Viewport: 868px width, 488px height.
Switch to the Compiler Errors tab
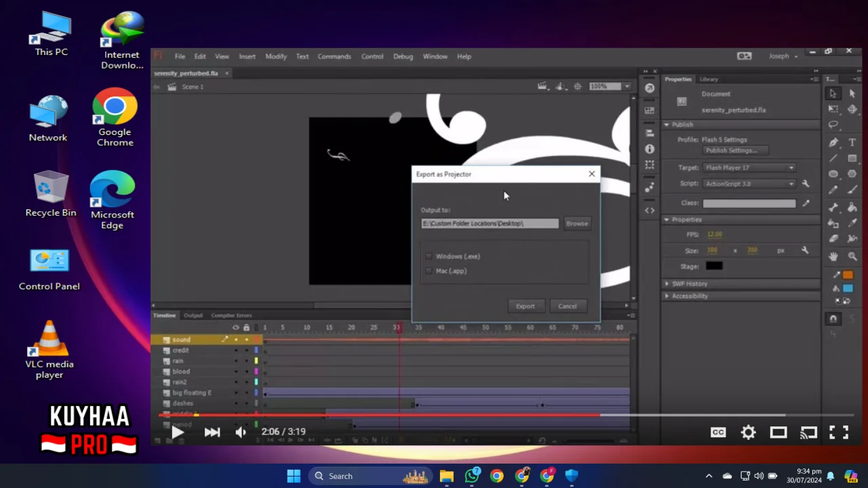231,315
